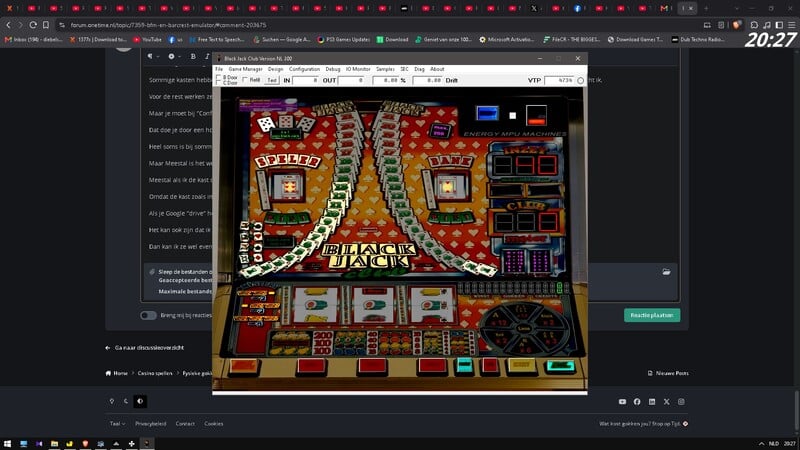800x450 pixels.
Task: Open Brave browser from taskbar
Action: pos(85,444)
